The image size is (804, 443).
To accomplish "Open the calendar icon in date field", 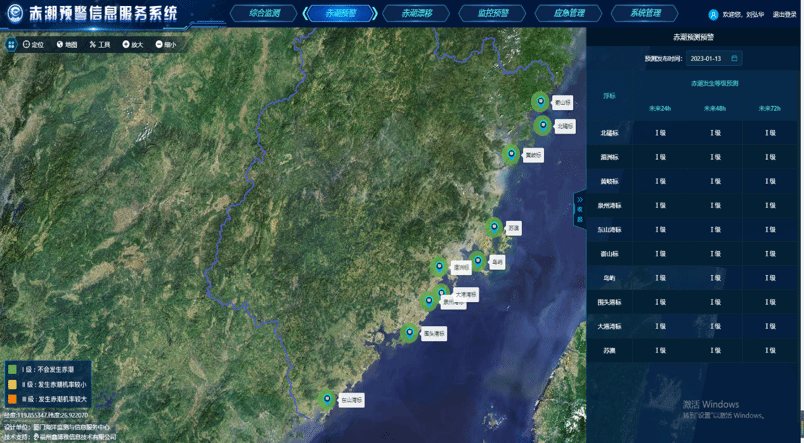I will click(x=734, y=58).
